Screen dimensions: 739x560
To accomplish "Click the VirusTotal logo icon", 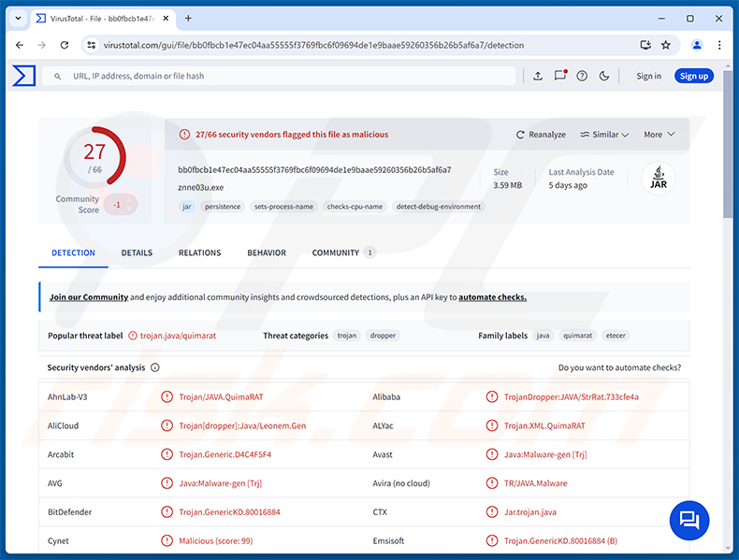I will click(23, 76).
